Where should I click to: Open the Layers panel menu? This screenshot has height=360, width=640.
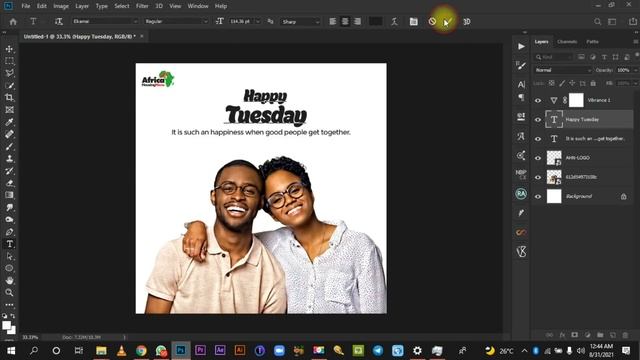tap(635, 42)
